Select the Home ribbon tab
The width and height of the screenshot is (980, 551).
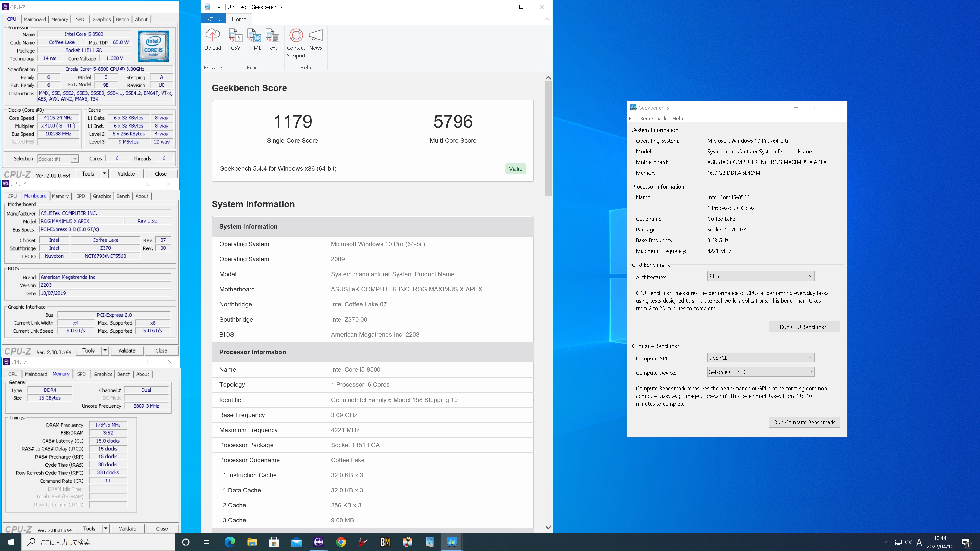coord(239,19)
